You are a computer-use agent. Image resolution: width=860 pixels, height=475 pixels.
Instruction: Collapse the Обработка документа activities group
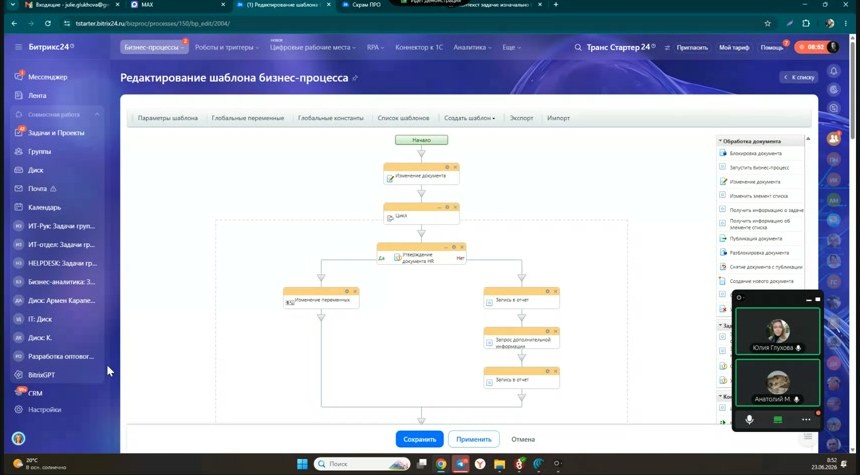[720, 141]
